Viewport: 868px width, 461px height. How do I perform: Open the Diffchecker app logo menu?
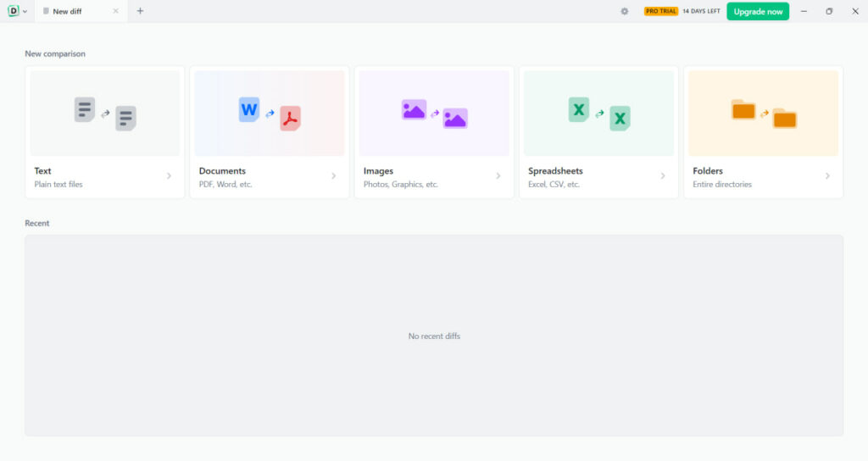(17, 11)
